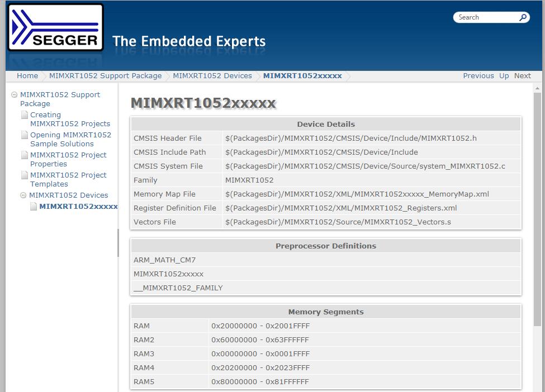The width and height of the screenshot is (545, 392).
Task: Click the MIMXRT1052 Project Properties page icon
Action: coord(25,155)
